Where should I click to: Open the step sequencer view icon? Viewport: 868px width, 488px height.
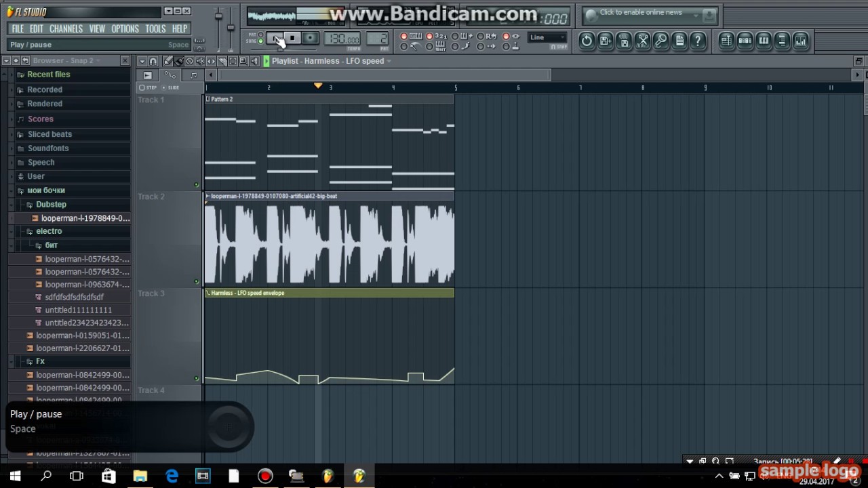(745, 41)
